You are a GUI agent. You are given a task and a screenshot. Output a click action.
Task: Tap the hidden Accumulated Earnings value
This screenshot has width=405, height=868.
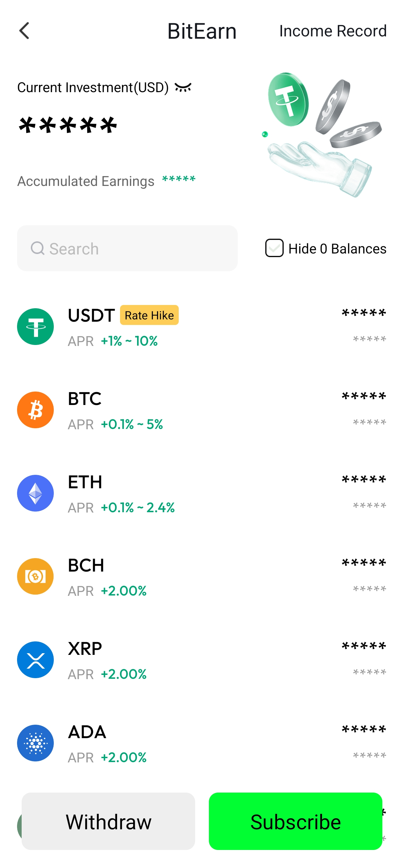coord(179,179)
